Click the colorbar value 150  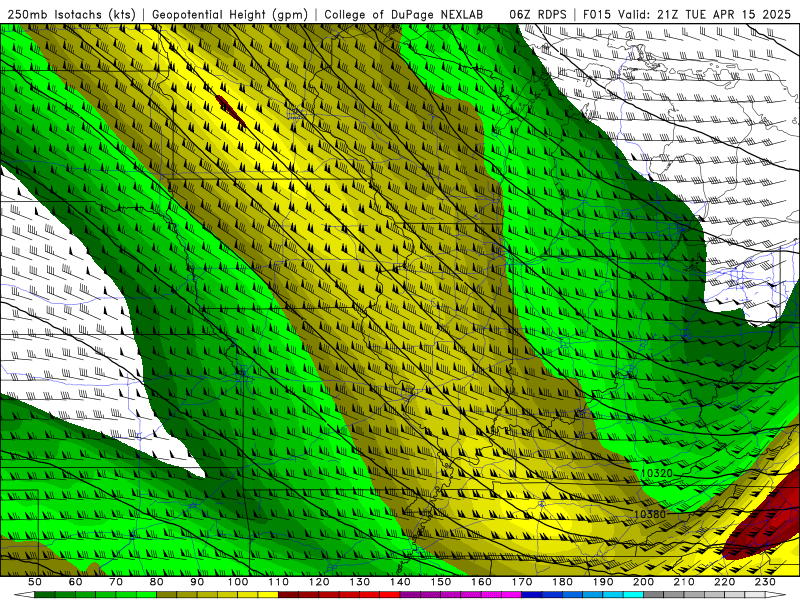(441, 582)
